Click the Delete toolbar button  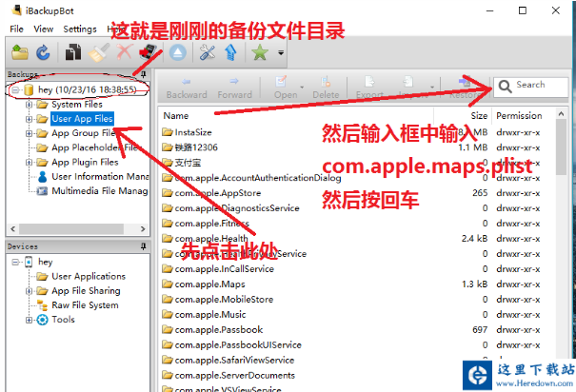tap(326, 88)
